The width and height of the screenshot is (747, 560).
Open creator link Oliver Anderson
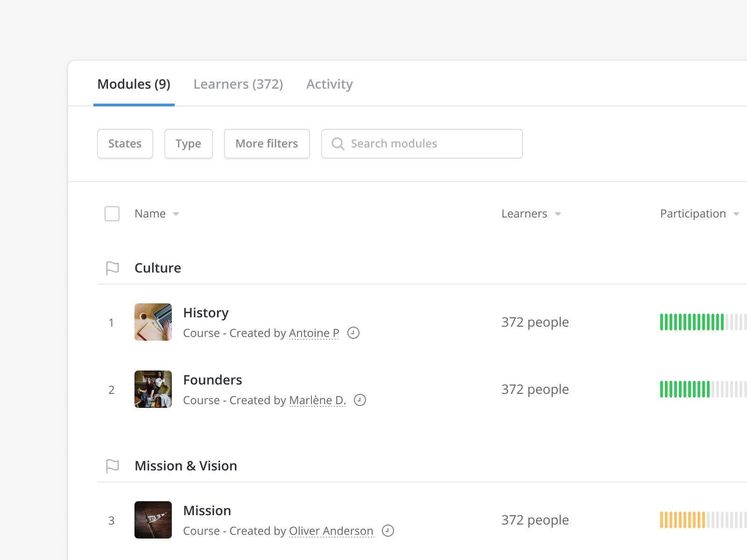point(331,531)
